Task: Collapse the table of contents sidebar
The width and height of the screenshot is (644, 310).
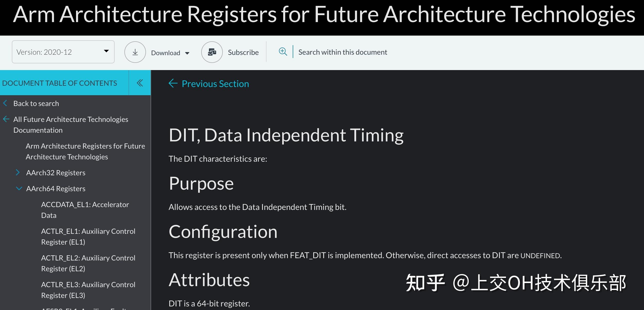Action: point(140,83)
